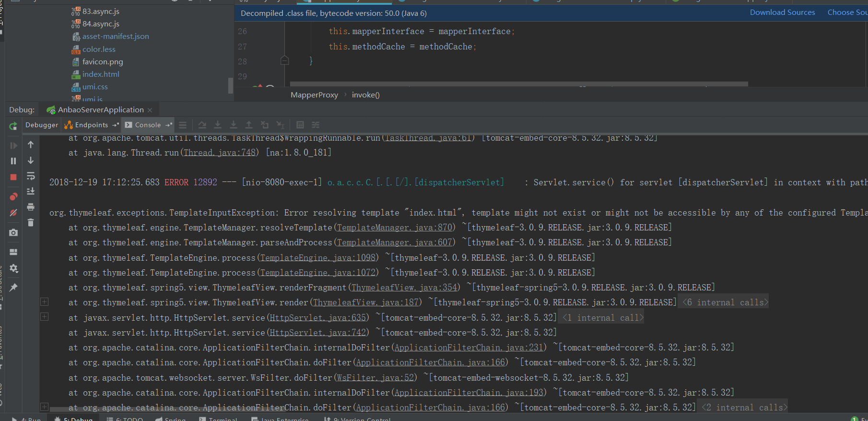Click the Drop Frame icon
868x421 pixels.
(265, 125)
